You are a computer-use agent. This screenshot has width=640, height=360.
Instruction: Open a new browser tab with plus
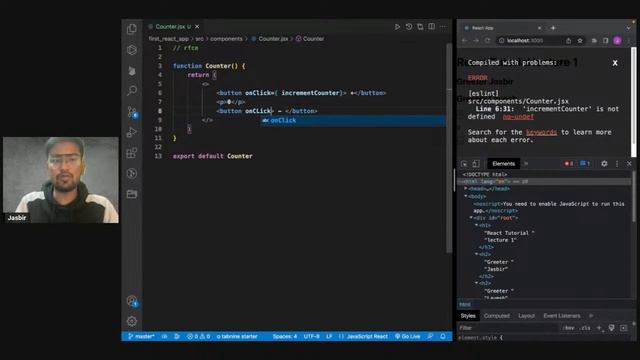553,28
